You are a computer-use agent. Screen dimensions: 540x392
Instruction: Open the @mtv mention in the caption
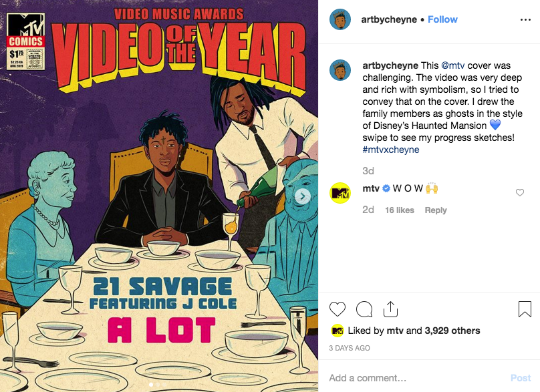click(455, 65)
